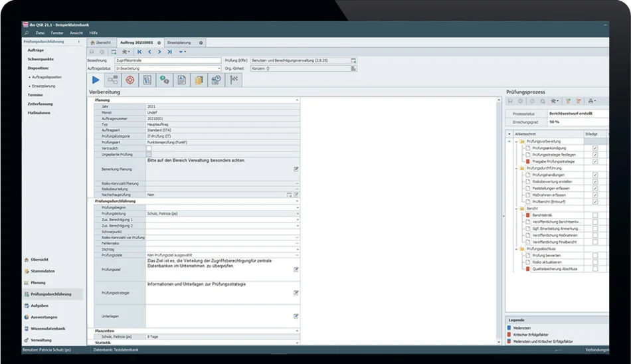
Task: Uncheck Erledigt for Prüfungshandlungen
Action: [x=595, y=175]
